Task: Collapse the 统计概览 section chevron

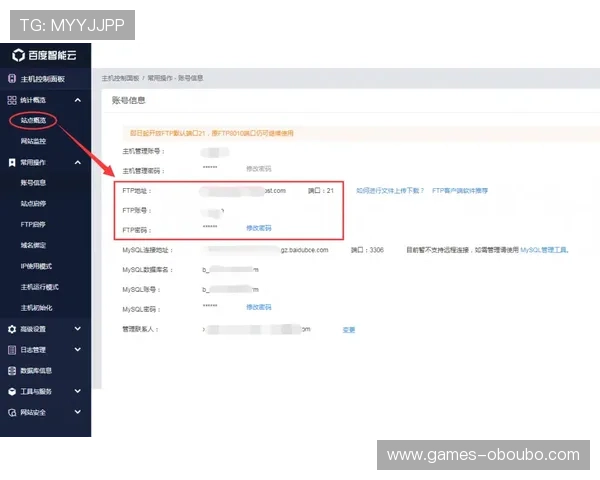Action: coord(78,100)
